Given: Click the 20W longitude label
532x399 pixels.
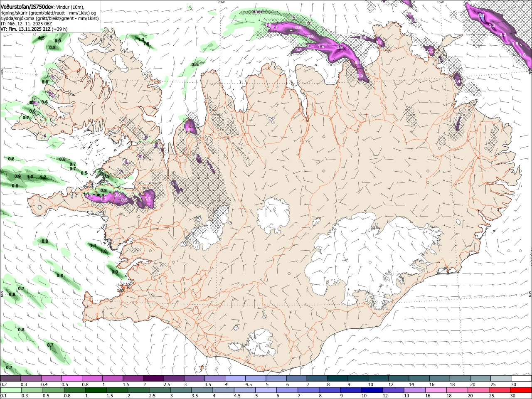Looking at the screenshot, I should [x=221, y=2].
